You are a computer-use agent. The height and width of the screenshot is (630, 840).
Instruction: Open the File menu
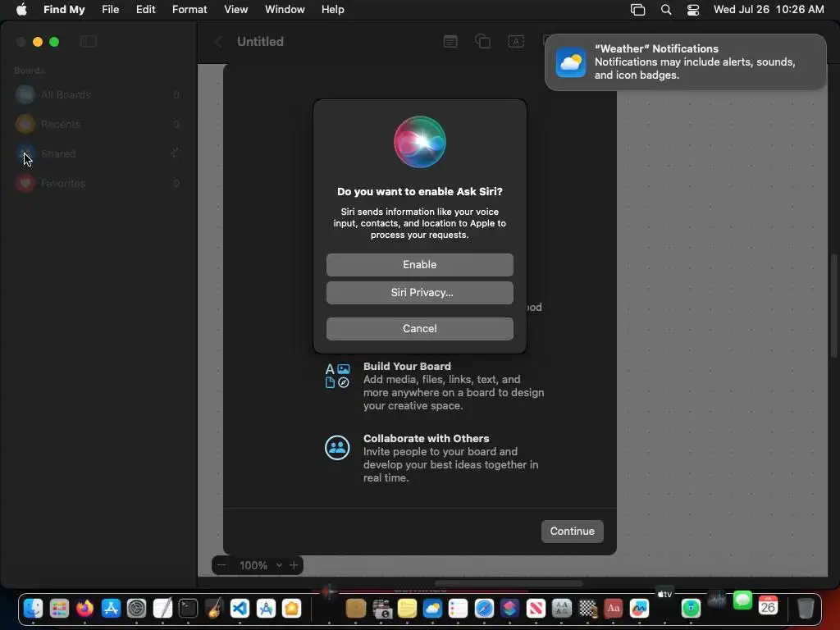[111, 10]
